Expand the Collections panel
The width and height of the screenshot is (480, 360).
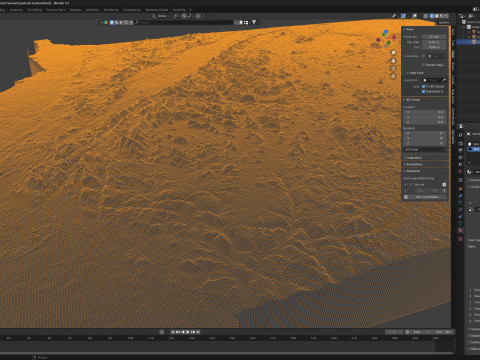[413, 158]
